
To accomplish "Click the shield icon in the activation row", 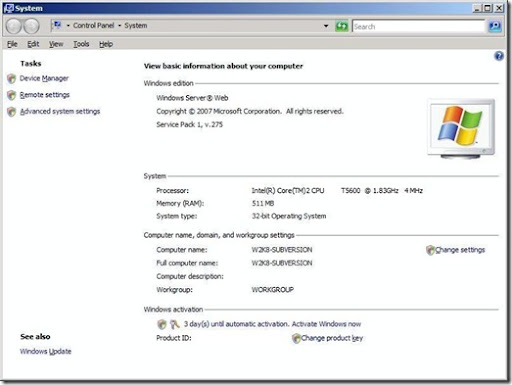I will [x=162, y=324].
